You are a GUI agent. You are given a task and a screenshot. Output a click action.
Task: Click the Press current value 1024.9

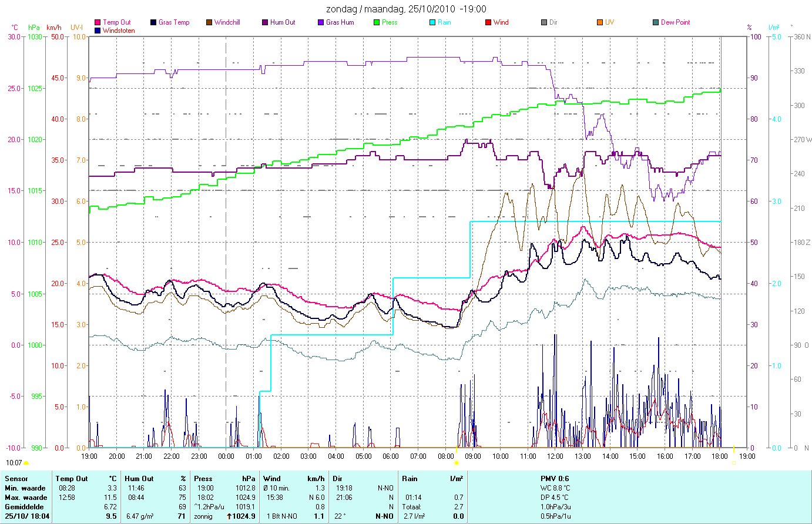pos(245,516)
